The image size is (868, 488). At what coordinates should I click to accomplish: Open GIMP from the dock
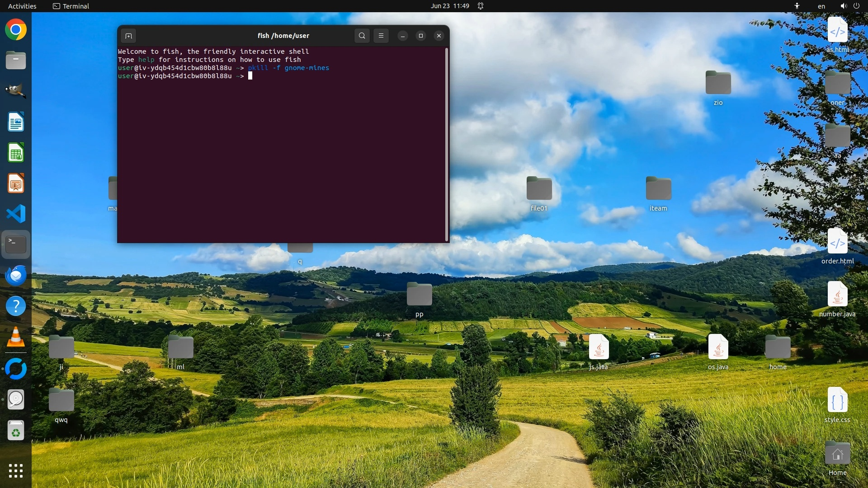pyautogui.click(x=16, y=91)
